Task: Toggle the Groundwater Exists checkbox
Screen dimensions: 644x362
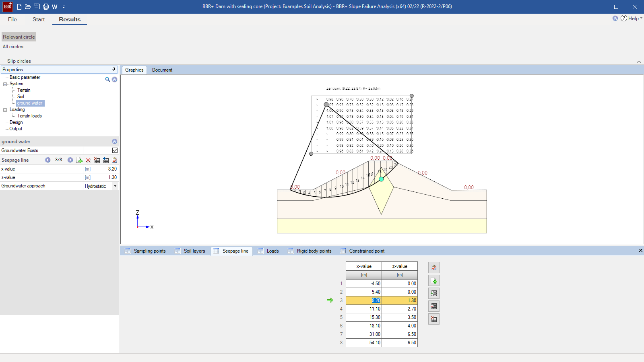Action: click(x=115, y=150)
